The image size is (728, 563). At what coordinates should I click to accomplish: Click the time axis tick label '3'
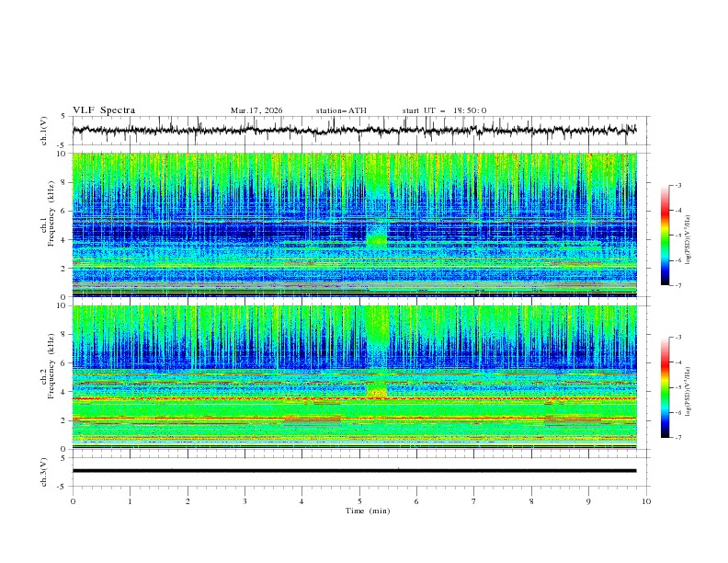click(245, 501)
